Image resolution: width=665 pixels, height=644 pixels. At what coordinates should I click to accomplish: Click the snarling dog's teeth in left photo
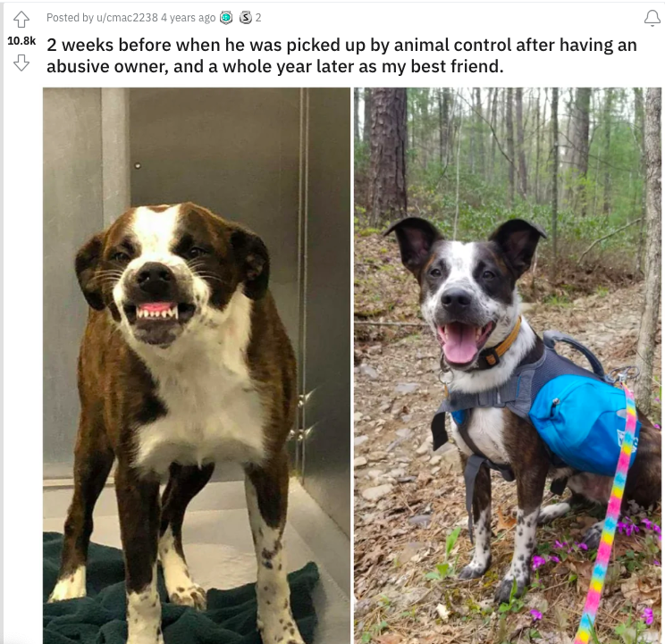tap(156, 313)
